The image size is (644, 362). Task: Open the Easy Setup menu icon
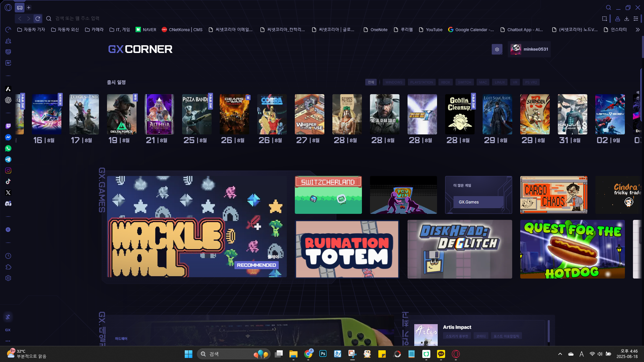tap(636, 18)
